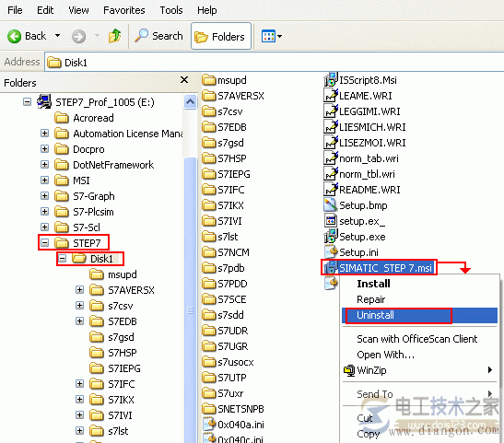Click the Address bar showing Disk1

coord(274,63)
